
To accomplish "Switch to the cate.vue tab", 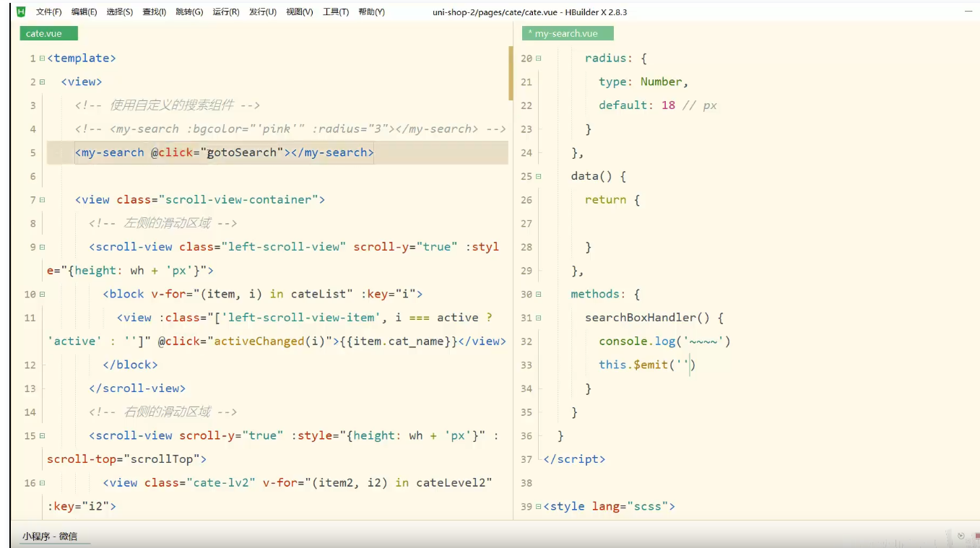I will 48,33.
